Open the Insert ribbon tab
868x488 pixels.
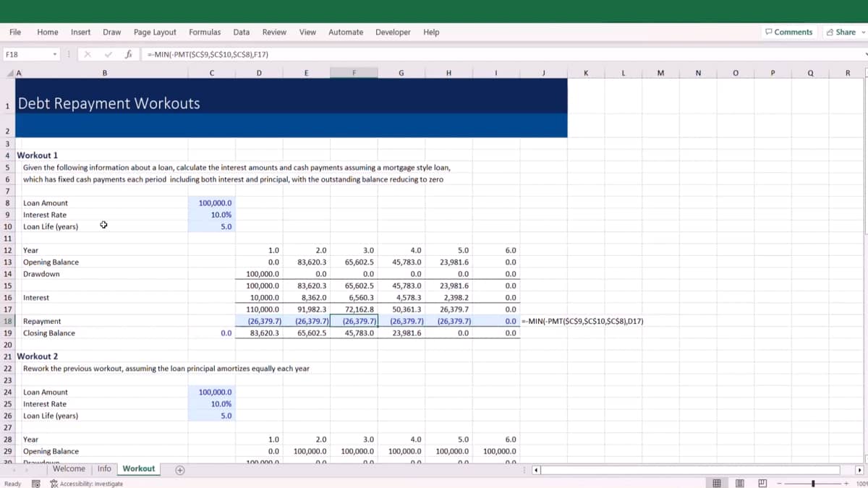click(81, 32)
